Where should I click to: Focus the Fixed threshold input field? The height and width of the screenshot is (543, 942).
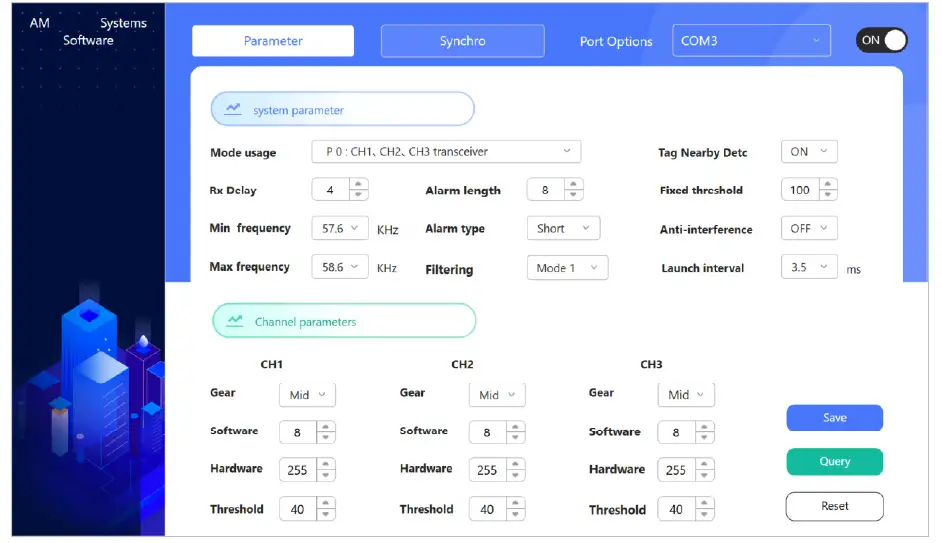coord(800,190)
